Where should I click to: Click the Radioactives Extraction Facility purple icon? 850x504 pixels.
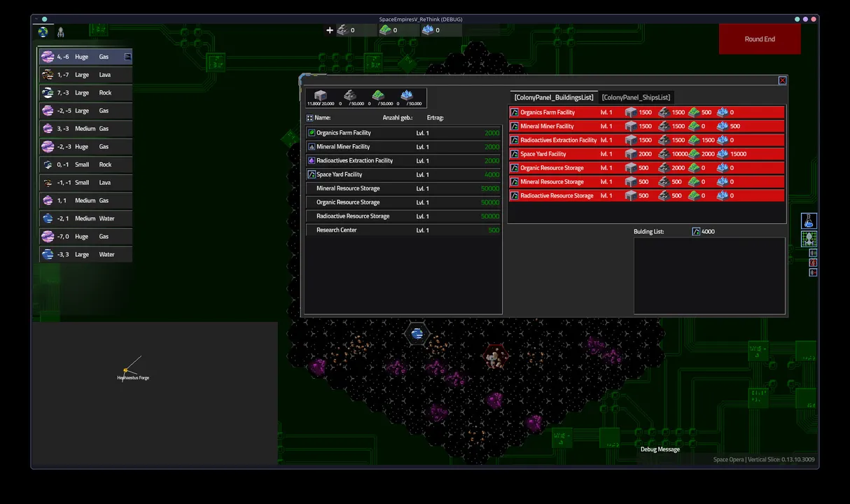pyautogui.click(x=312, y=161)
